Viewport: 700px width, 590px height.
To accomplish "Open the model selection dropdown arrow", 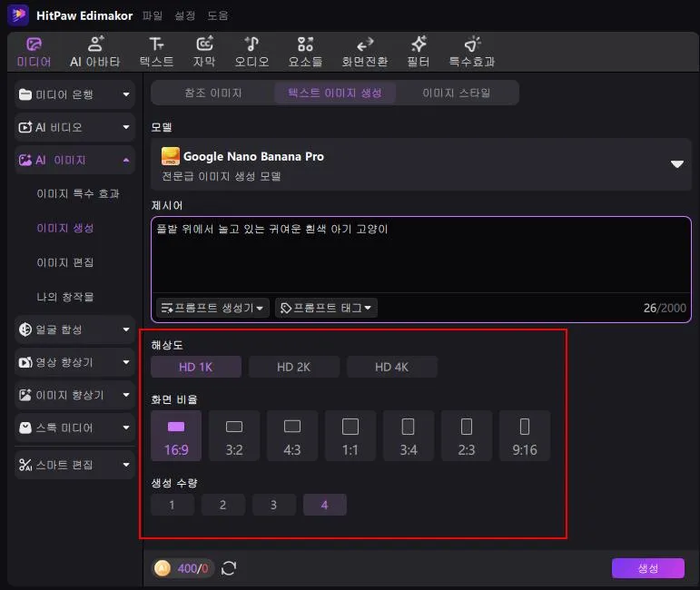I will [x=677, y=163].
